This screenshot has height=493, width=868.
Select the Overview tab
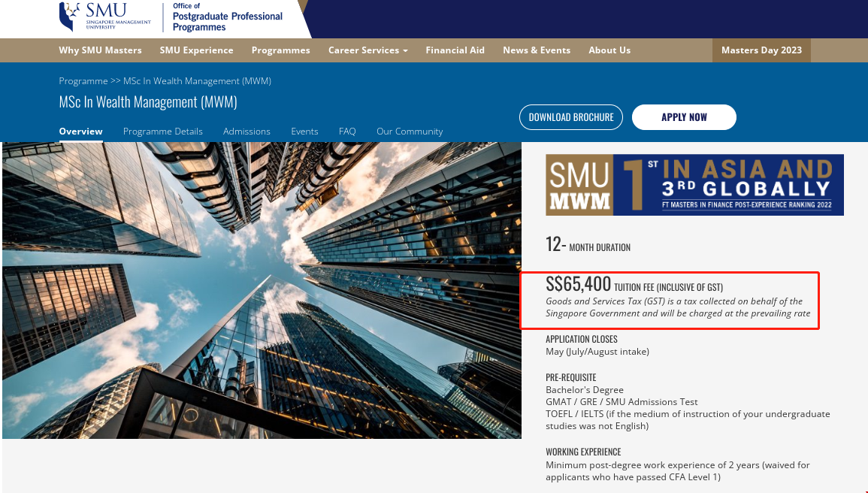[x=81, y=131]
